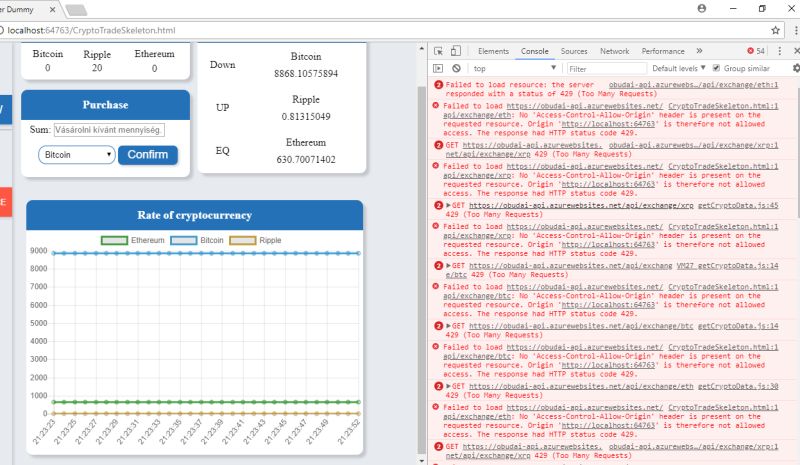
Task: Close the DevTools panel
Action: 796,51
